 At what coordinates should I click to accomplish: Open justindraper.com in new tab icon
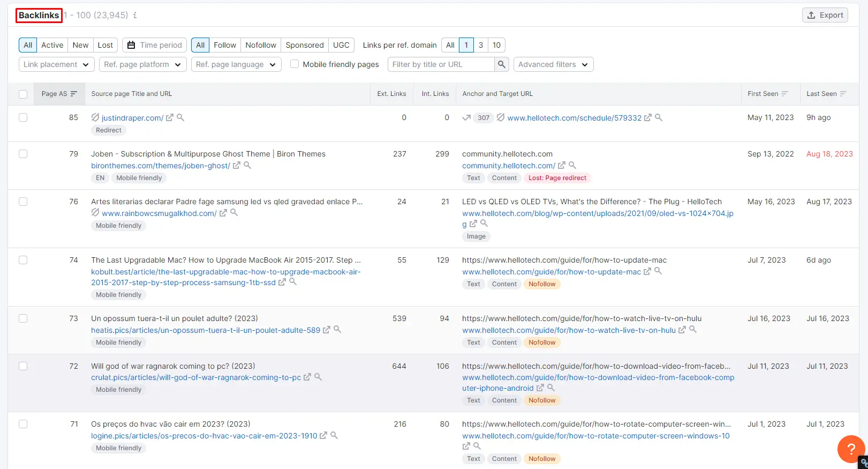tap(170, 117)
